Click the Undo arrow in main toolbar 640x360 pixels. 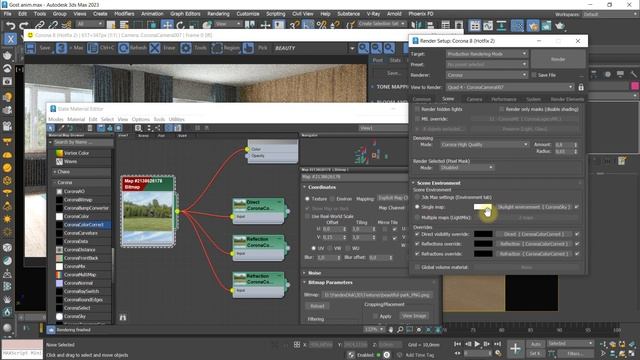pos(11,26)
